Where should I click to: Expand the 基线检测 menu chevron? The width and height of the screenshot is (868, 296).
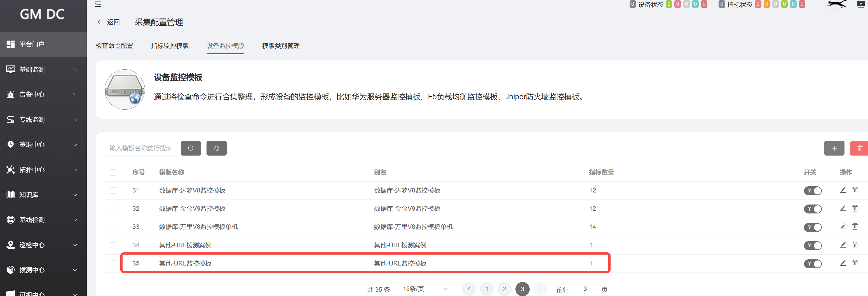tap(75, 220)
